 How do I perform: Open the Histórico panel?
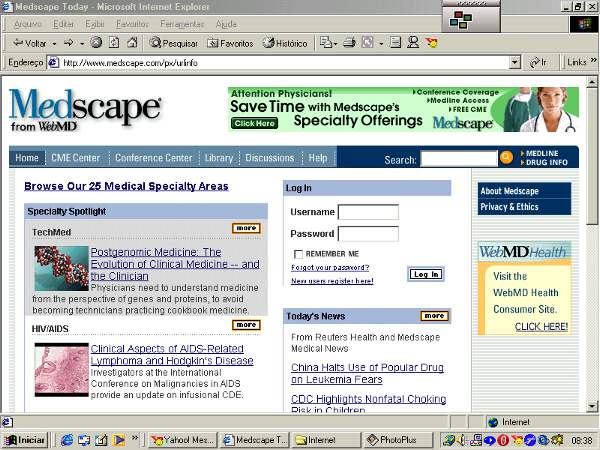(x=285, y=43)
